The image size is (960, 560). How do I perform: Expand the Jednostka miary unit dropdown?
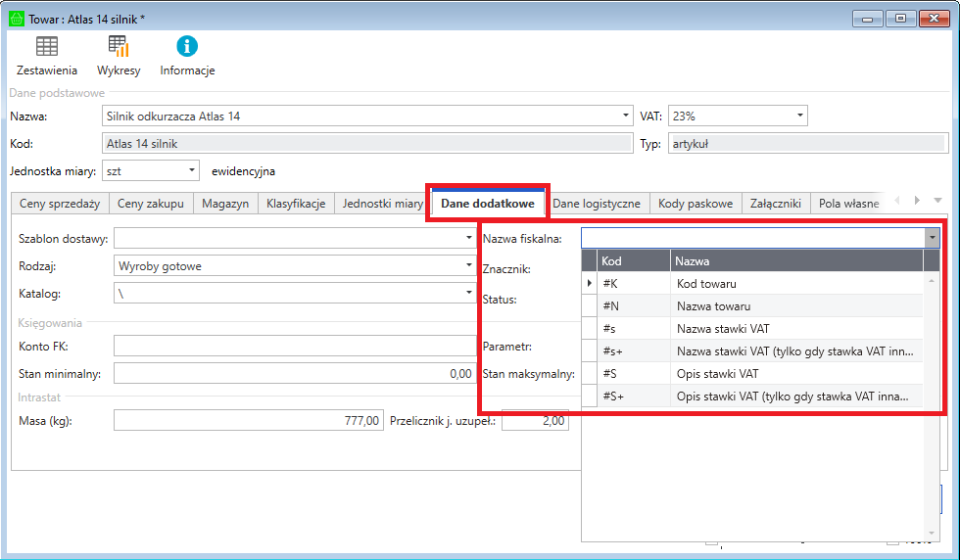[x=191, y=171]
